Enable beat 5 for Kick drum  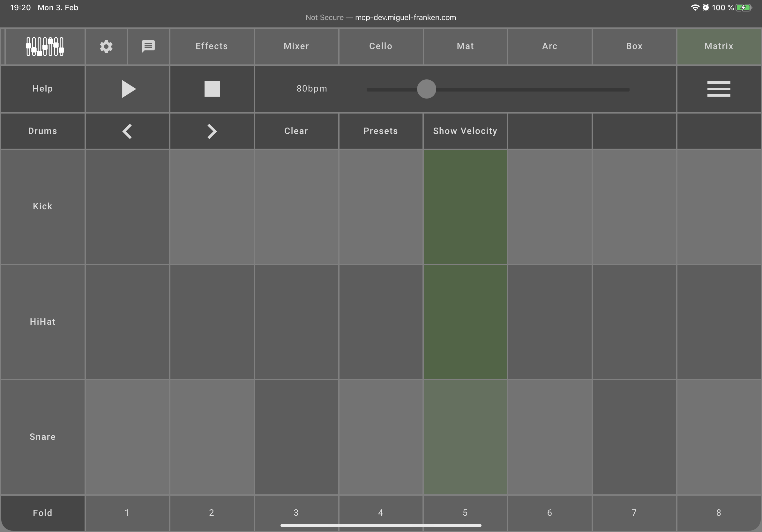tap(465, 206)
